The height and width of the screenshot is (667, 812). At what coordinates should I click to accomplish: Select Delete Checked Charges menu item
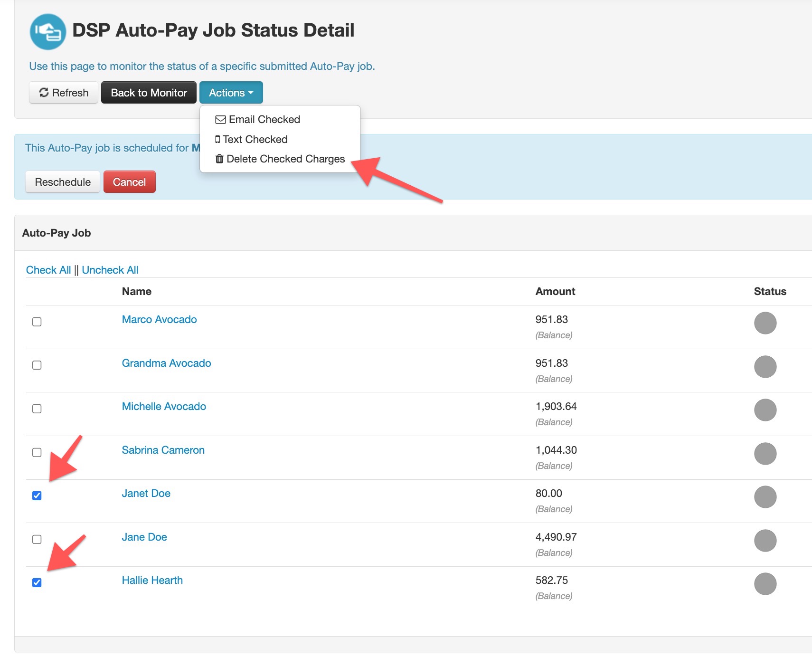(280, 159)
